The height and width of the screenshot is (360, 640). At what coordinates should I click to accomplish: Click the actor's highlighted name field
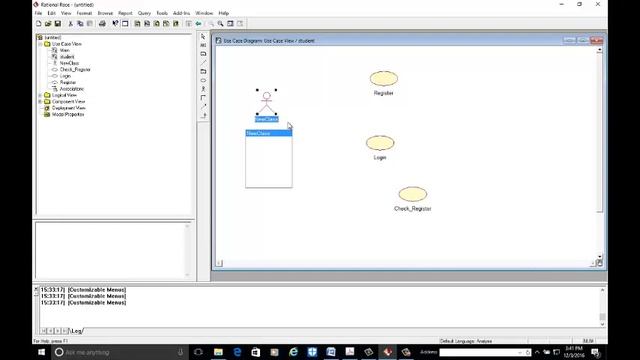coord(267,119)
